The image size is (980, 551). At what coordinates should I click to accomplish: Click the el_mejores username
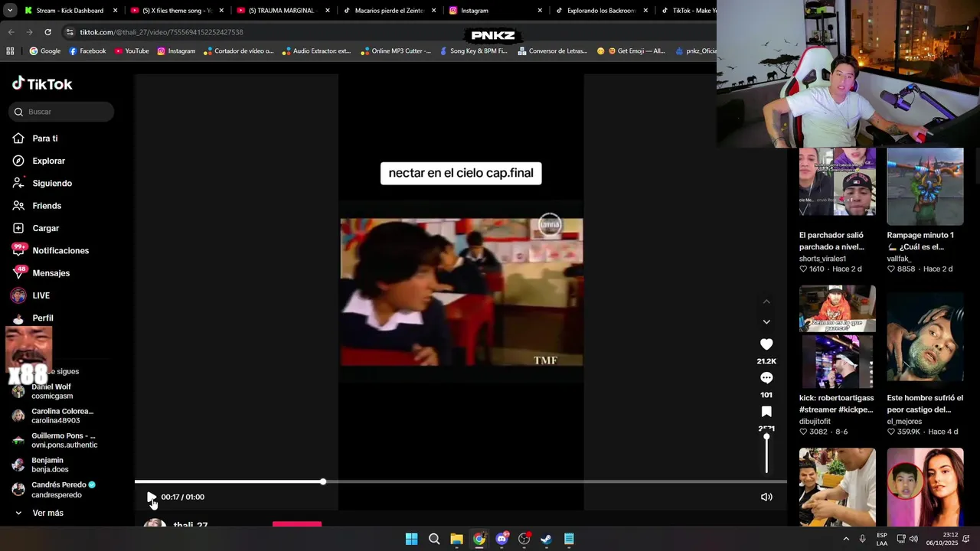click(904, 422)
